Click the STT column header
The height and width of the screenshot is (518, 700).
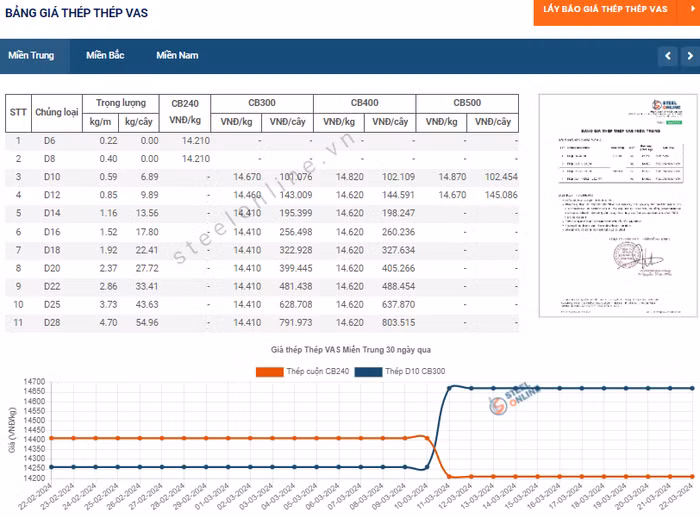coord(18,112)
